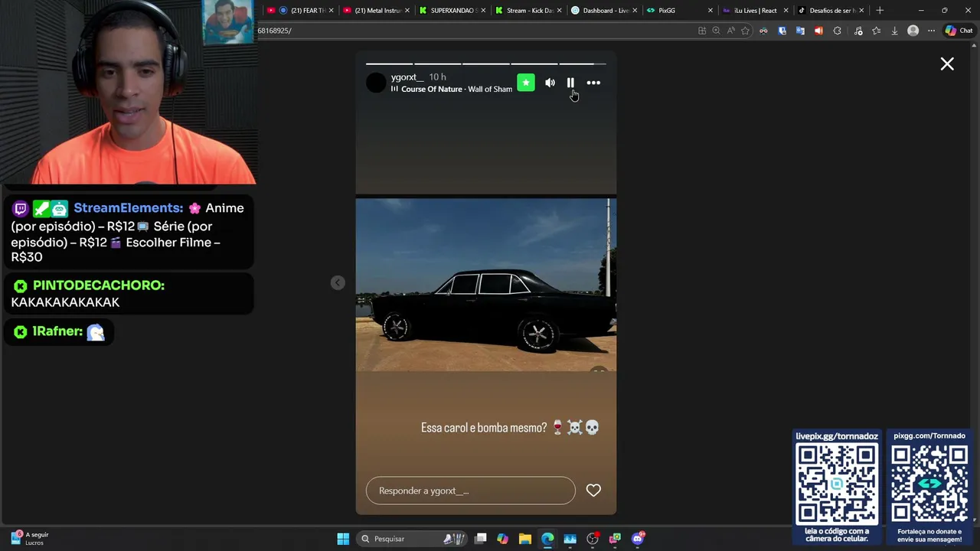Close the PixGG browser tab
The width and height of the screenshot is (980, 551).
click(710, 11)
